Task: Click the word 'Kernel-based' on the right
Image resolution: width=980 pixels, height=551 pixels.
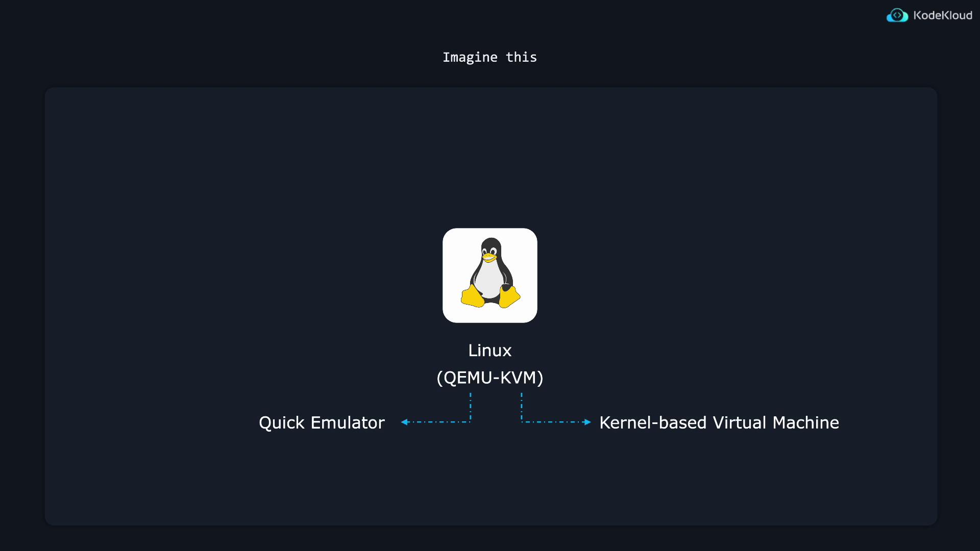Action: 653,423
